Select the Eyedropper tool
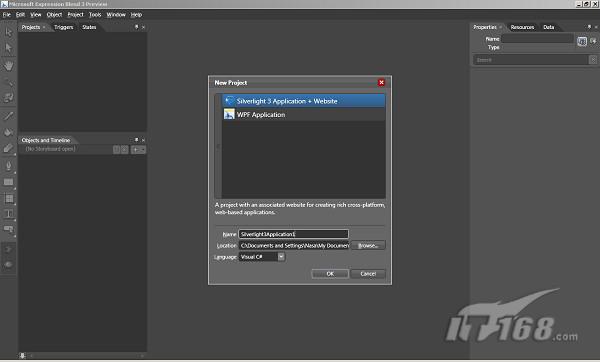Viewport: 600px width, 362px height. [x=8, y=115]
